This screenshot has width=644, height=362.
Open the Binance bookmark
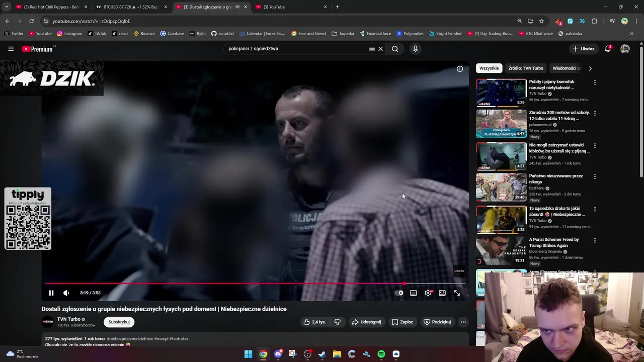pyautogui.click(x=144, y=34)
